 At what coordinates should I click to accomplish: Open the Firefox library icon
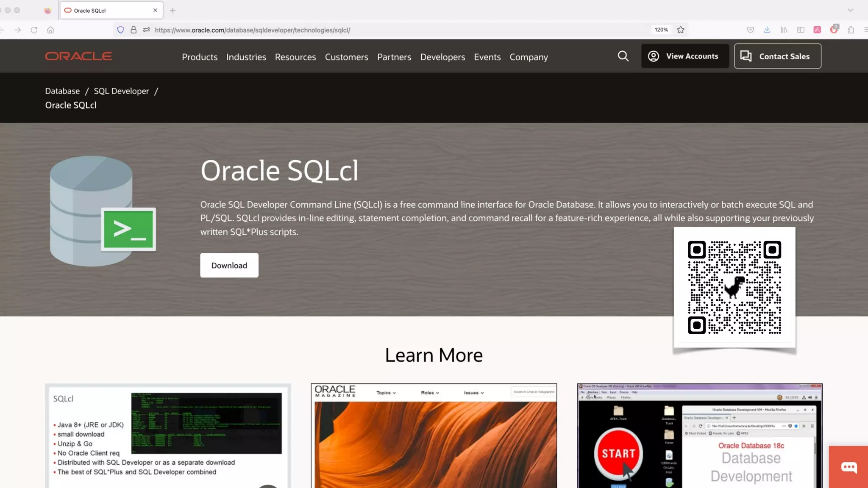point(784,30)
